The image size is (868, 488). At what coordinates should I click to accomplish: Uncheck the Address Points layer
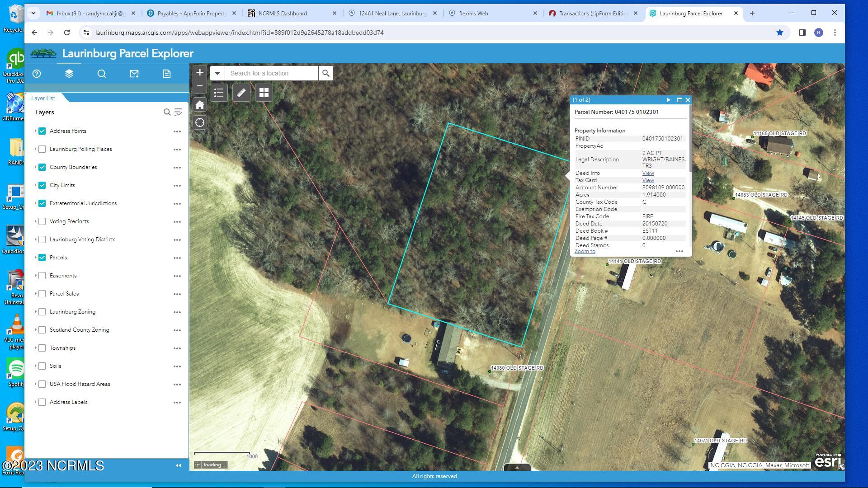pyautogui.click(x=42, y=131)
